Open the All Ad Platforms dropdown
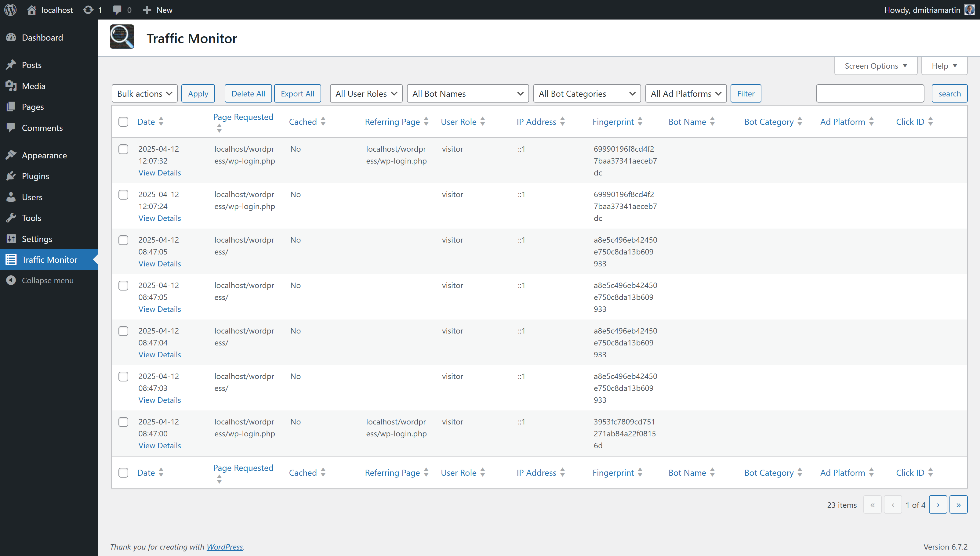 pos(686,94)
